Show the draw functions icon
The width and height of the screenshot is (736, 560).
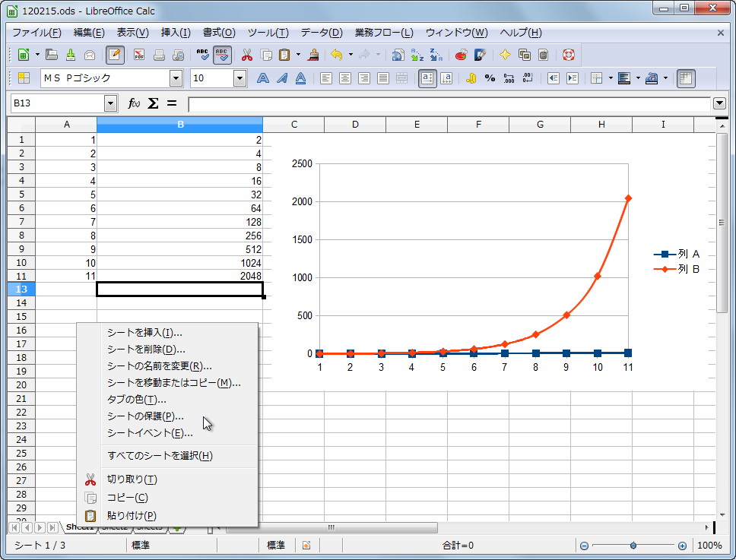point(480,55)
